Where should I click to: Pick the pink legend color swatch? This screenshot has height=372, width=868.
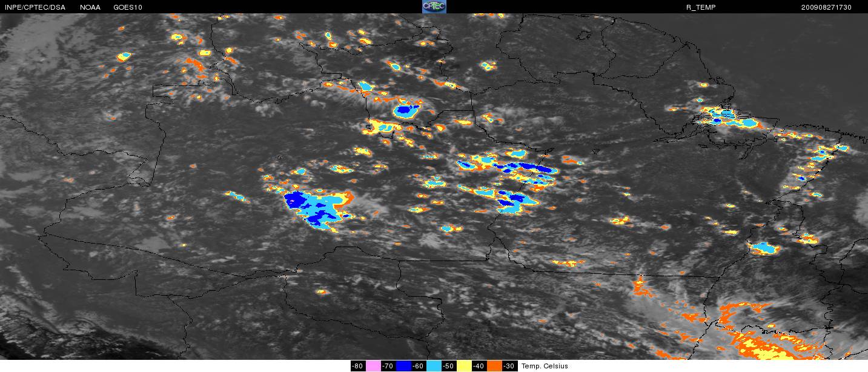[x=373, y=366]
